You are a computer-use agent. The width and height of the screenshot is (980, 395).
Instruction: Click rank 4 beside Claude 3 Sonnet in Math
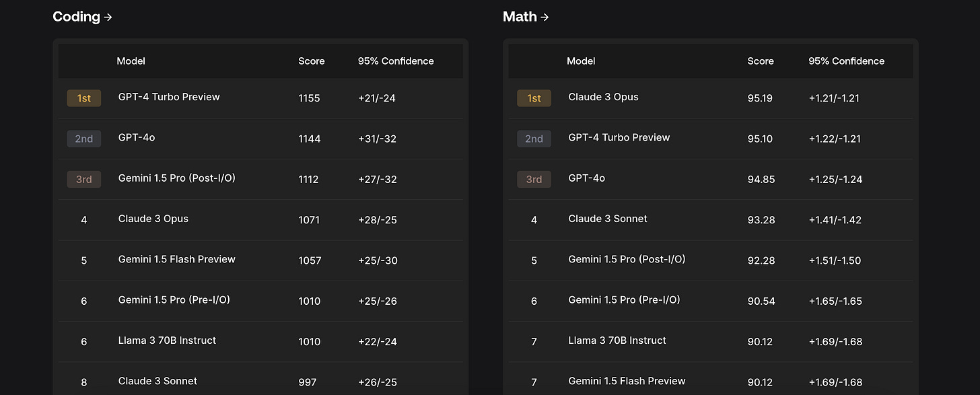pyautogui.click(x=534, y=220)
